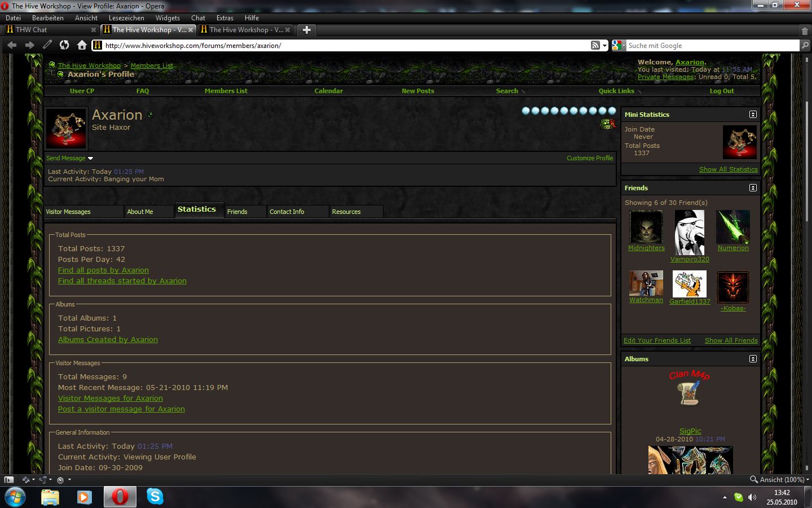Image resolution: width=812 pixels, height=508 pixels.
Task: Open the Opera Turbo dropdown arrow
Action: coord(69,480)
